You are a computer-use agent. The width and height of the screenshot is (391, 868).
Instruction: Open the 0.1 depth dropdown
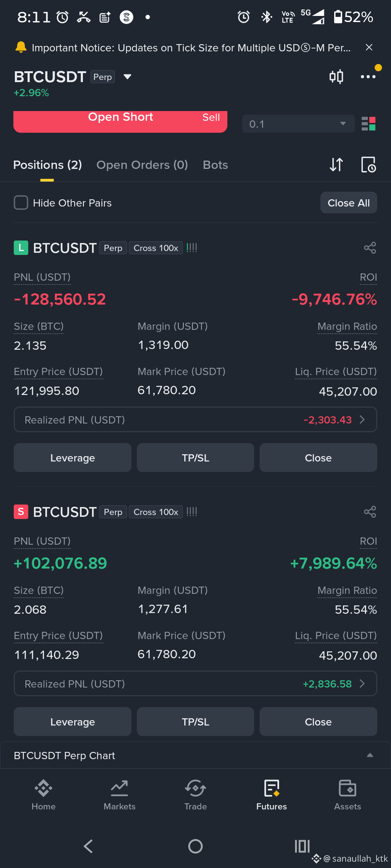pyautogui.click(x=298, y=124)
